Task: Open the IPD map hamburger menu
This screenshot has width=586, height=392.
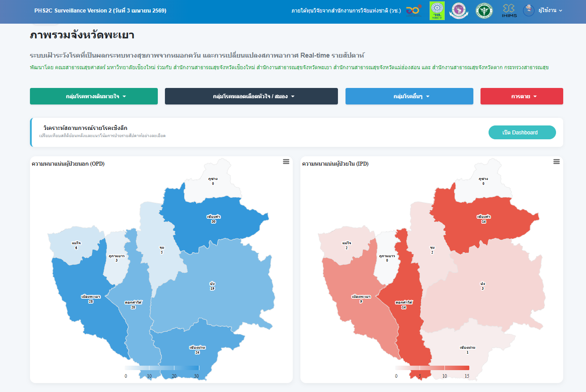Action: tap(556, 162)
